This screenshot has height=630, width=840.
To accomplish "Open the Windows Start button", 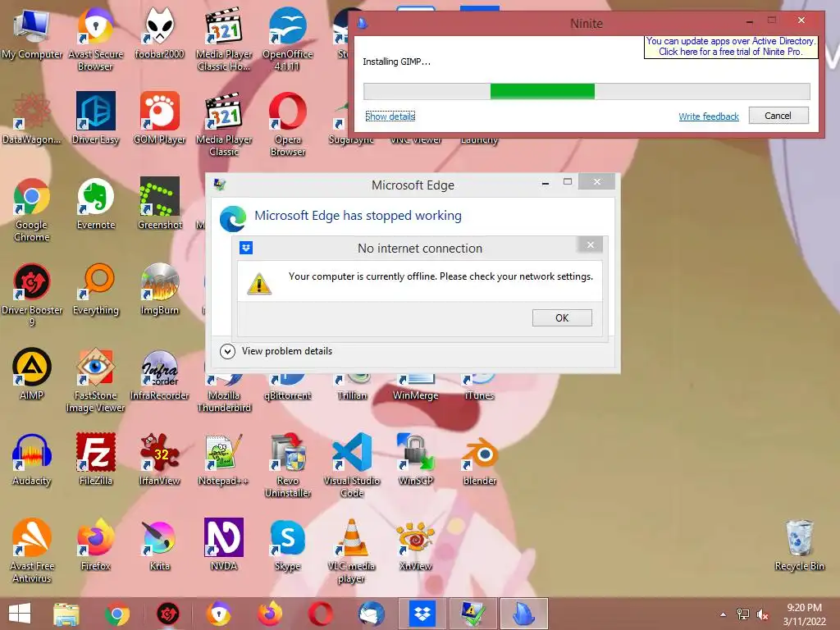I will point(20,614).
